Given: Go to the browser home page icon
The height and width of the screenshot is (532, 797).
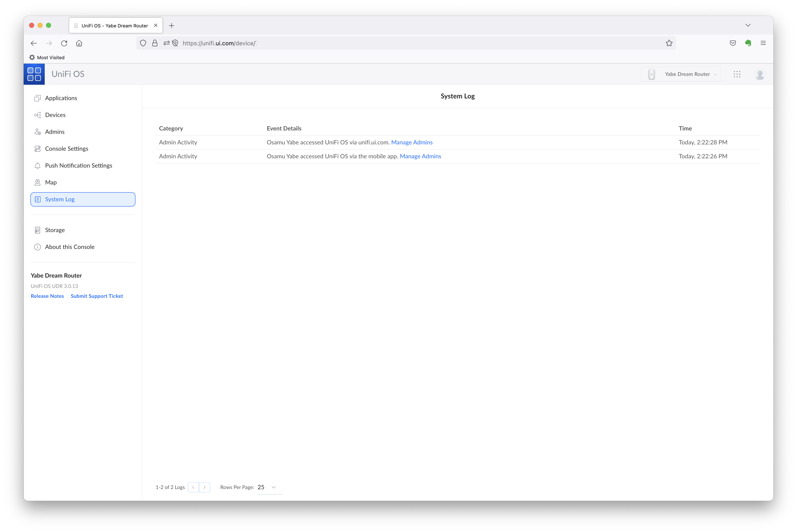Looking at the screenshot, I should click(79, 43).
